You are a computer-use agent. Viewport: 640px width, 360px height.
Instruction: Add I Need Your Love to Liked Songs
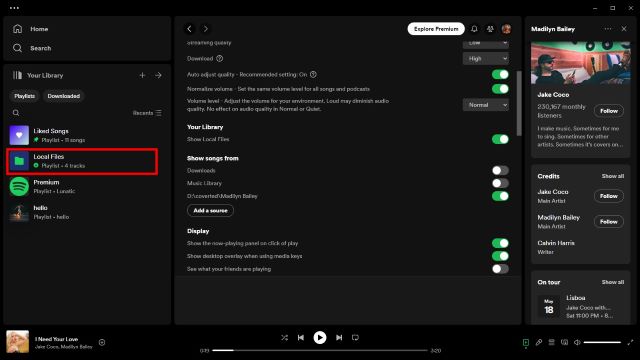point(102,342)
